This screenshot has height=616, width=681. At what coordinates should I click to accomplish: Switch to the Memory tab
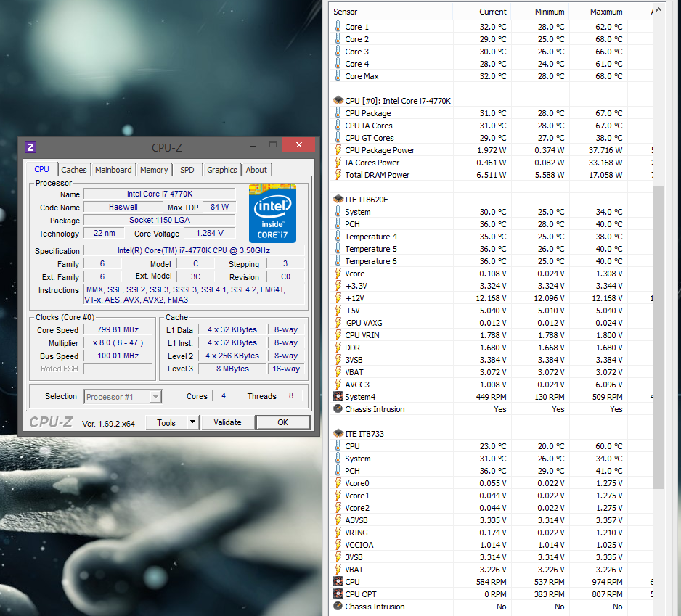coord(154,170)
